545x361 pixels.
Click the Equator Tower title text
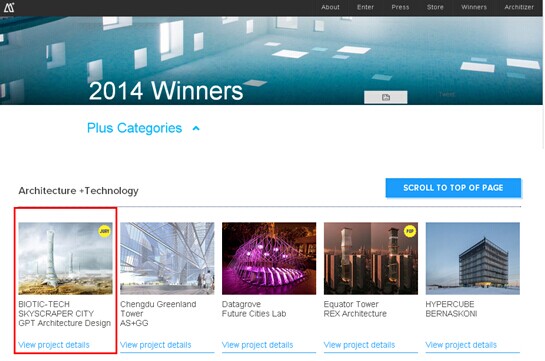pyautogui.click(x=351, y=304)
